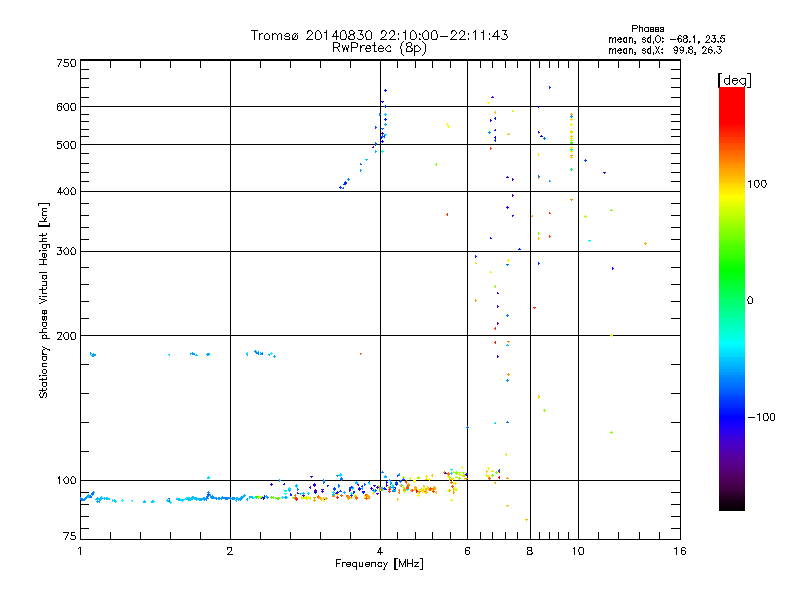Click the Phases header in top-right
This screenshot has width=800, height=600.
pos(650,28)
